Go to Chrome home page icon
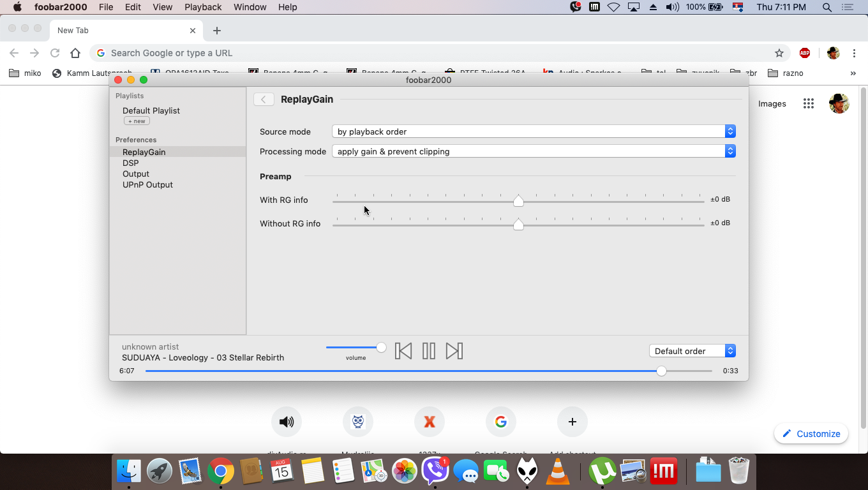 [75, 53]
